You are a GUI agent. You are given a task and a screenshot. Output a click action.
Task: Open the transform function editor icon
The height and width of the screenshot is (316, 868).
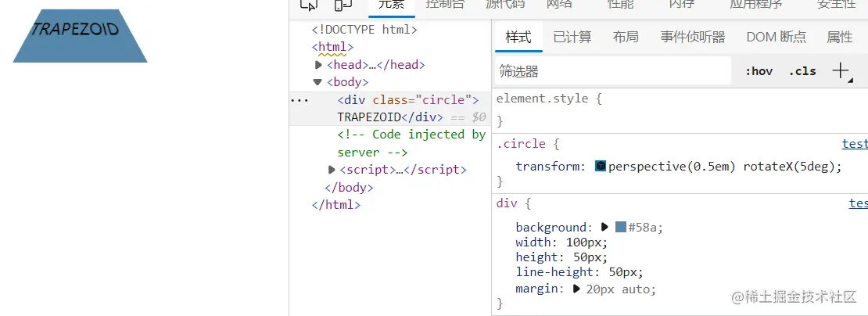coord(601,166)
